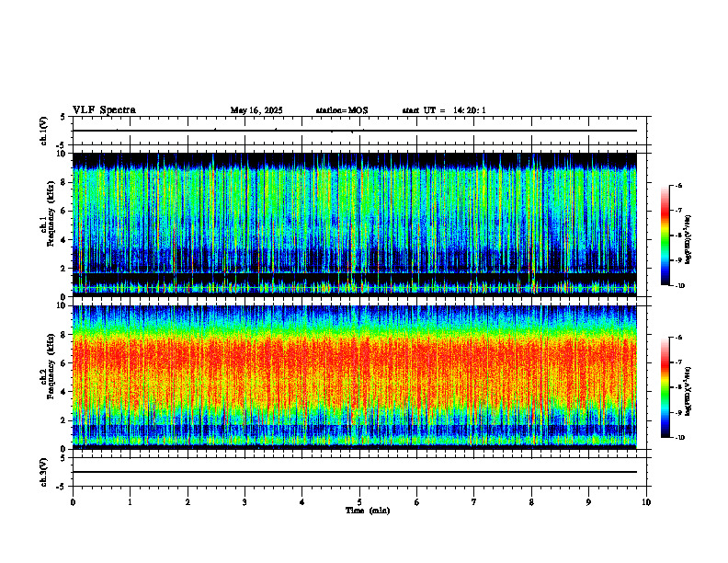Click time axis tick label "2"
The height and width of the screenshot is (563, 728).
(x=188, y=502)
